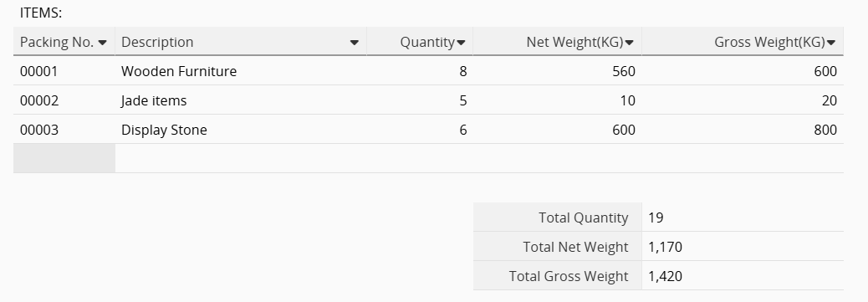
Task: Select the Display Stone description cell
Action: click(x=241, y=130)
